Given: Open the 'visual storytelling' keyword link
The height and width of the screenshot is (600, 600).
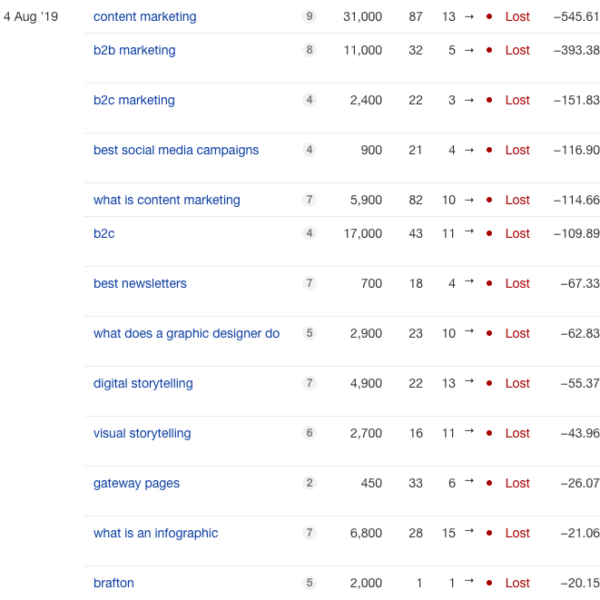Looking at the screenshot, I should pos(142,433).
